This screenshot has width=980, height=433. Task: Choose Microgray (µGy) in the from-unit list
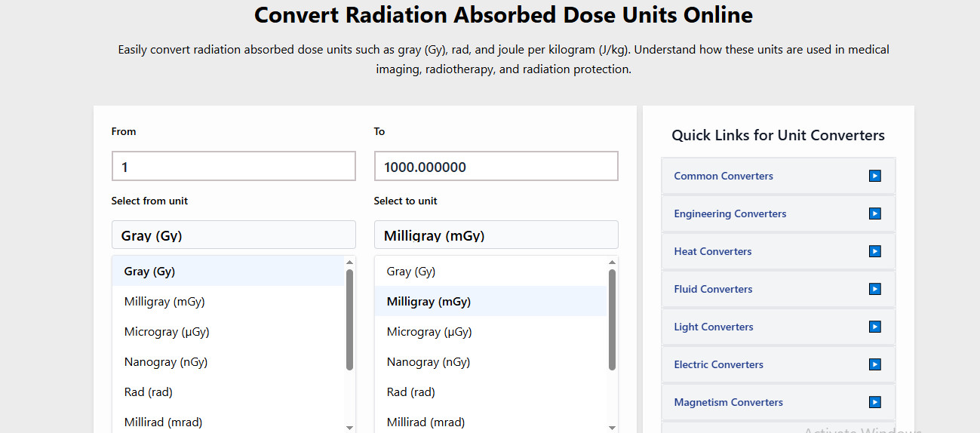pos(167,332)
